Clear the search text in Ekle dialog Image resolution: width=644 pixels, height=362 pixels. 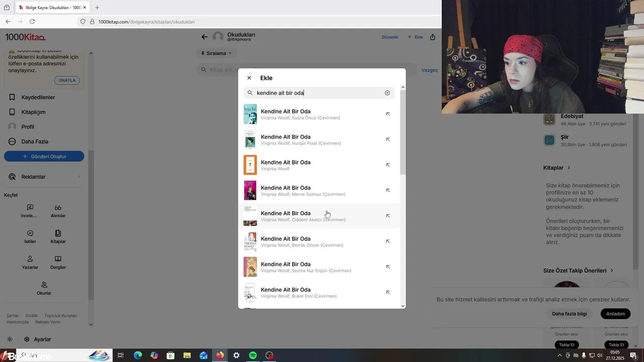[x=387, y=93]
